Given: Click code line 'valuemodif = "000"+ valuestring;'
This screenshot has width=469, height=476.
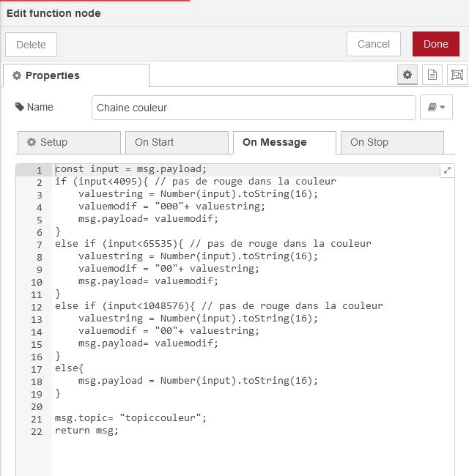Looking at the screenshot, I should pos(171,207).
